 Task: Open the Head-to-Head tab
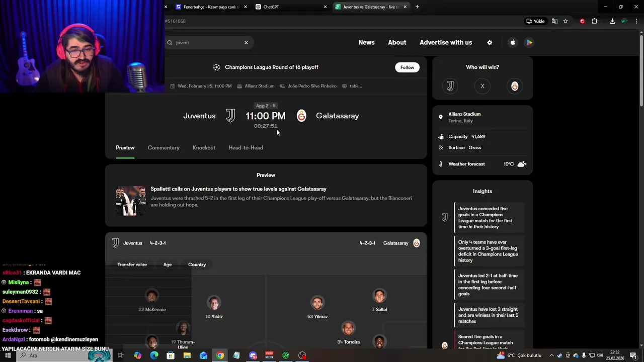tap(246, 148)
